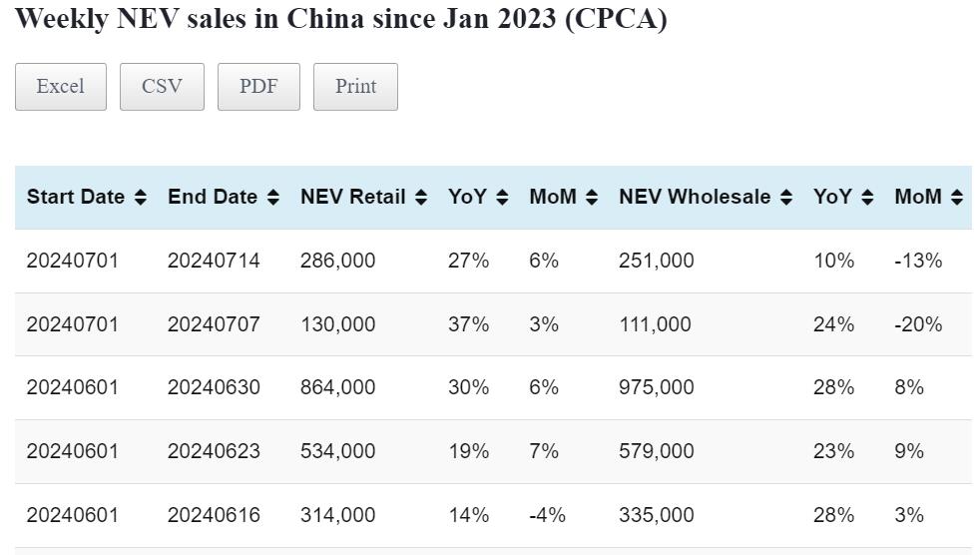Click the 20240623 end date cell
The height and width of the screenshot is (555, 980).
[x=214, y=451]
